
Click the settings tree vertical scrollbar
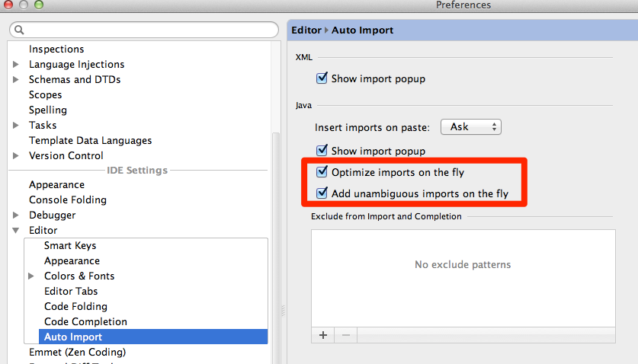[277, 228]
